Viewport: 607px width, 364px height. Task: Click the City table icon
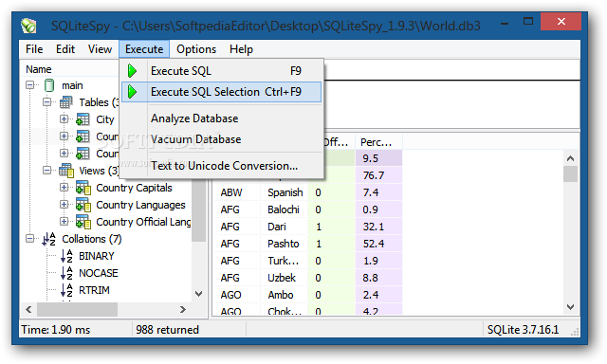pos(83,119)
